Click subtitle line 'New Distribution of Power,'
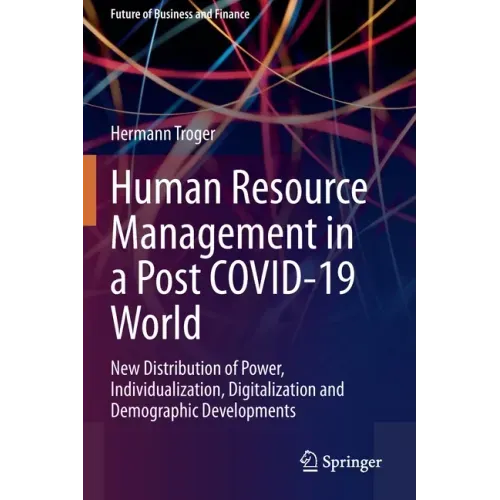The width and height of the screenshot is (500, 500). pos(198,368)
